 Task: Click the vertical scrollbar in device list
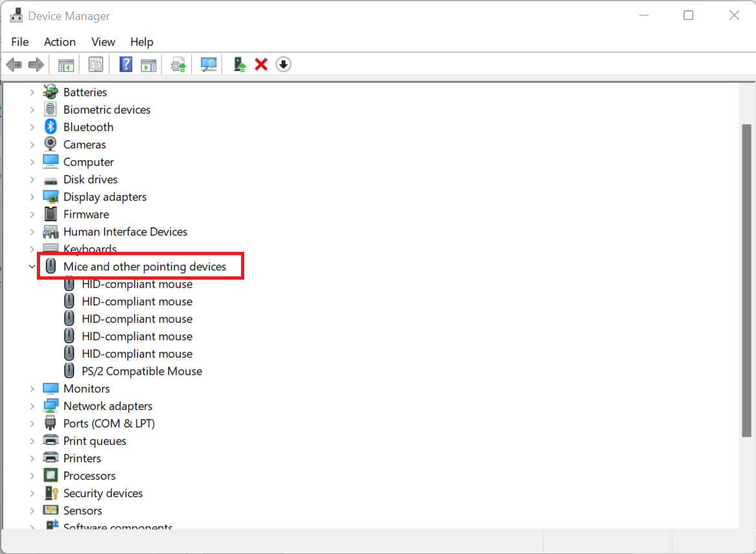[x=747, y=278]
